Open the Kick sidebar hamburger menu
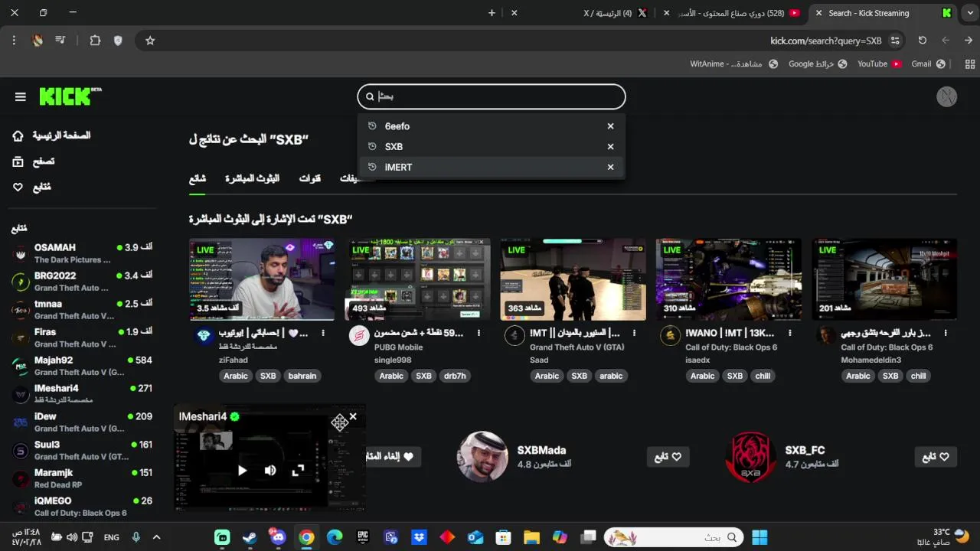The height and width of the screenshot is (551, 980). click(21, 96)
